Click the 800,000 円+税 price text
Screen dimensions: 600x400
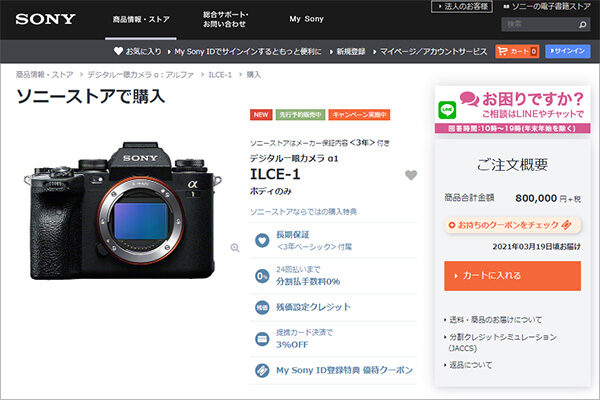click(x=548, y=198)
